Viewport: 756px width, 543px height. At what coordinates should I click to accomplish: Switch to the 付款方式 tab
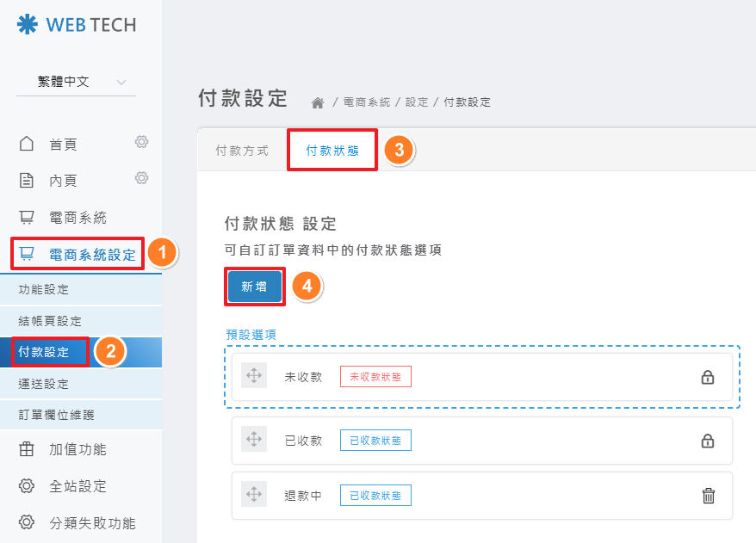(x=242, y=151)
